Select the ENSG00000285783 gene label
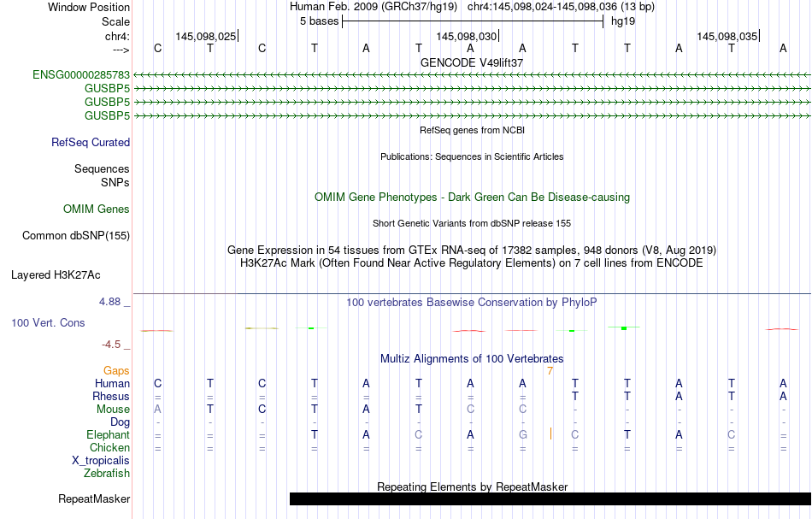 [x=81, y=75]
